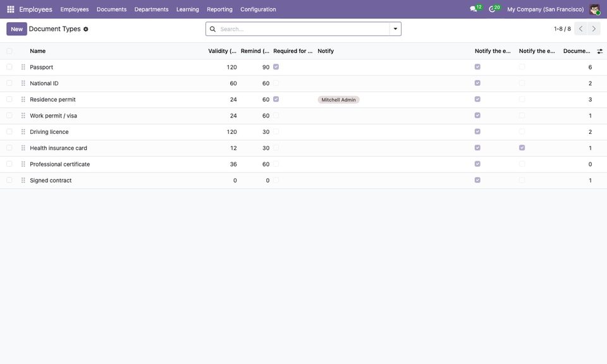
Task: Open the Learning menu
Action: tap(188, 9)
